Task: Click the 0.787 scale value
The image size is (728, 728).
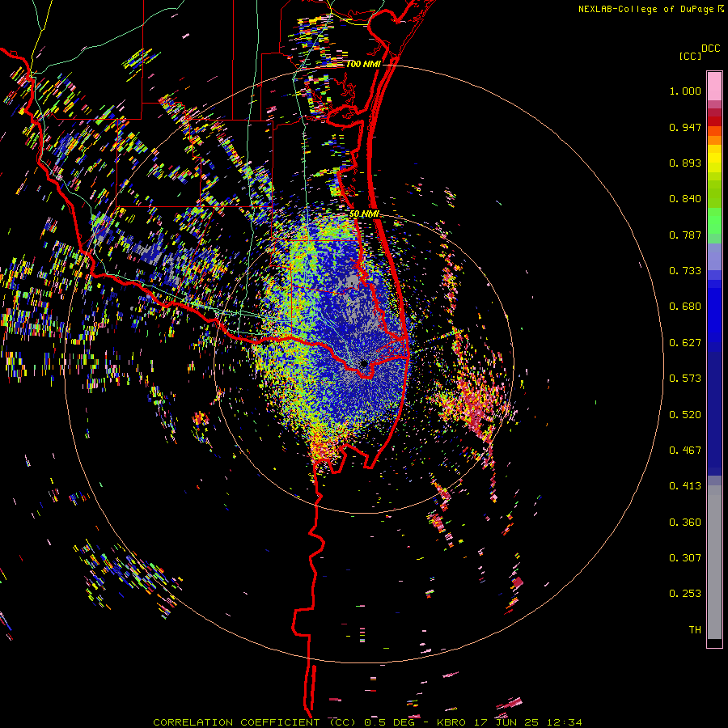Action: [x=685, y=235]
